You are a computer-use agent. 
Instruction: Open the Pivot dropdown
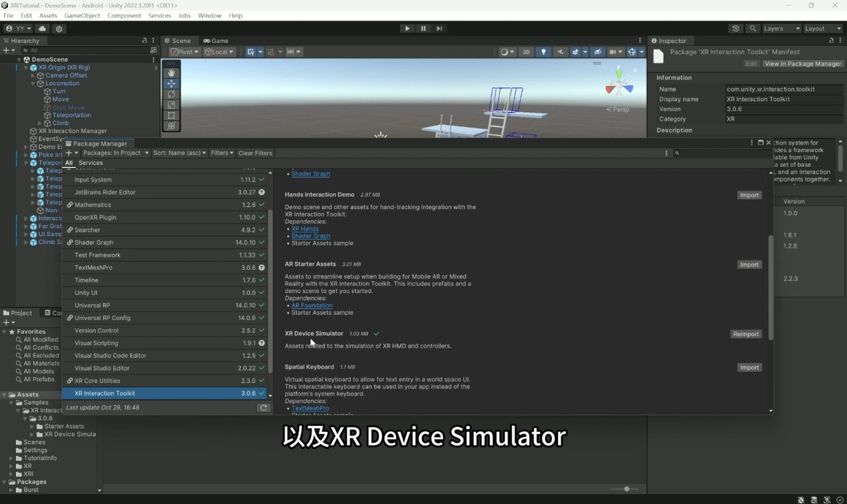(x=185, y=52)
